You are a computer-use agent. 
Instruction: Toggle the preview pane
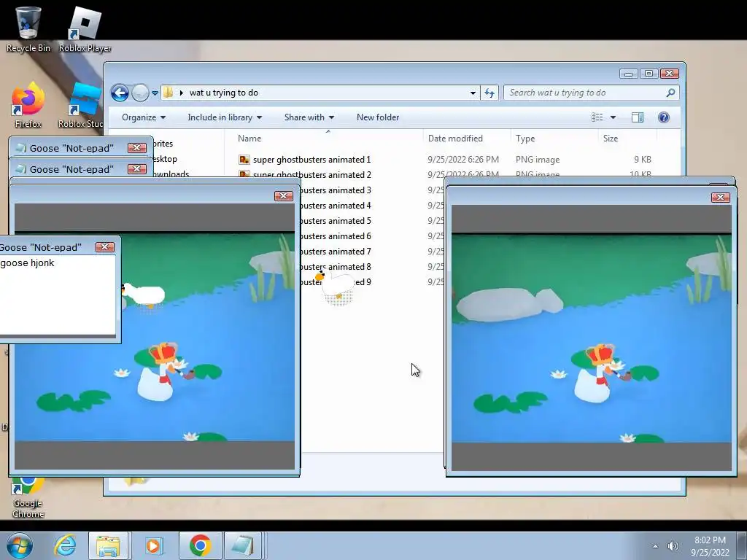[x=638, y=117]
